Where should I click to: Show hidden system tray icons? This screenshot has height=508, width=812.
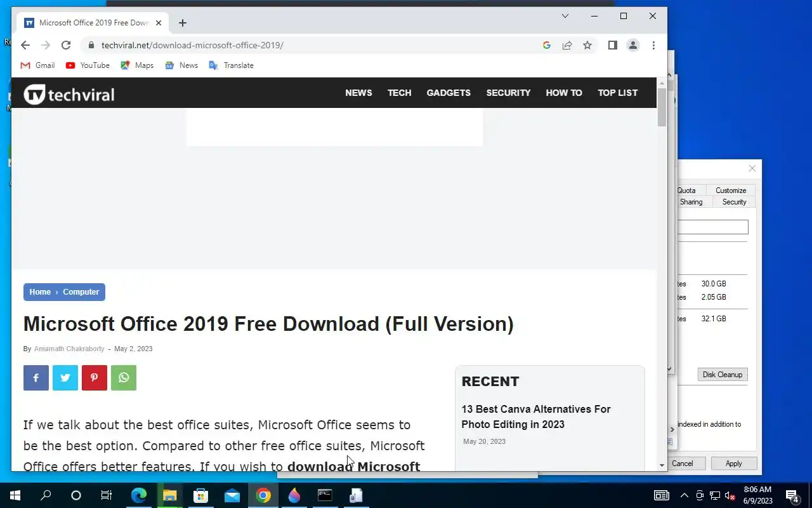[x=684, y=495]
